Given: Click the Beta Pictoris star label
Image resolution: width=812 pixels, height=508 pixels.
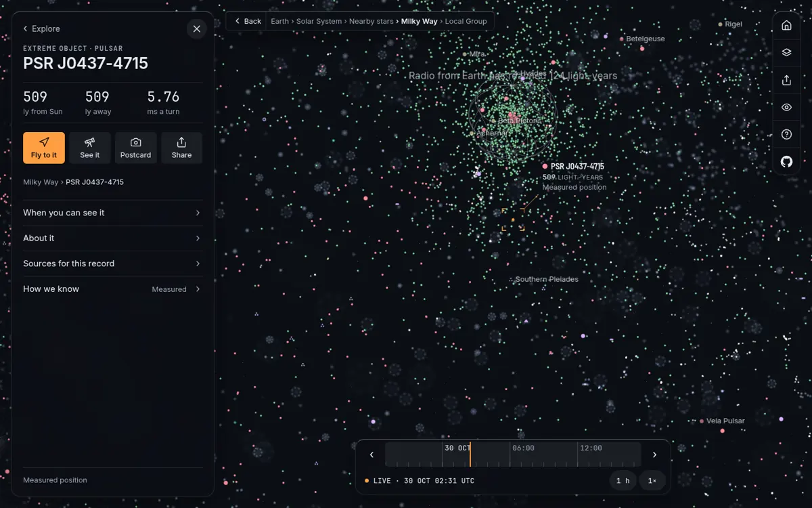Looking at the screenshot, I should pos(520,121).
